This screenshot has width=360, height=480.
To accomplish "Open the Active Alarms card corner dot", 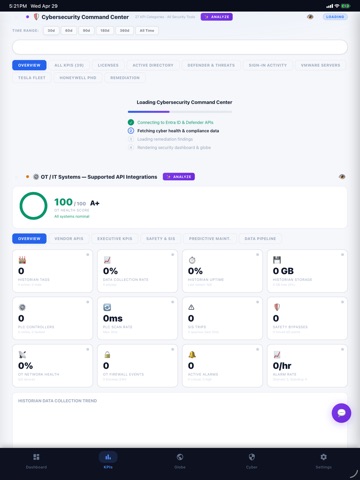I will click(257, 349).
